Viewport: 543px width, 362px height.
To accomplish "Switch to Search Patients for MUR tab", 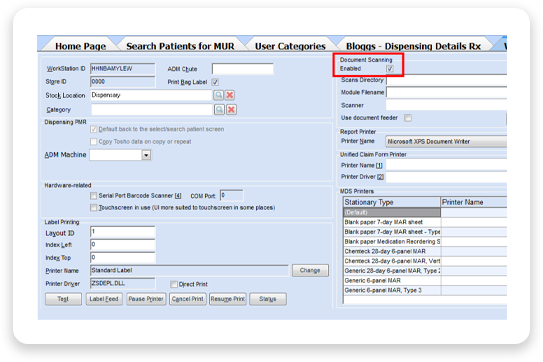I will click(180, 46).
